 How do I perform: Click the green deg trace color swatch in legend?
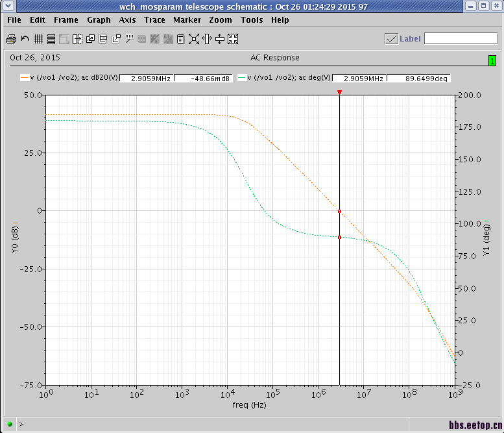point(241,77)
